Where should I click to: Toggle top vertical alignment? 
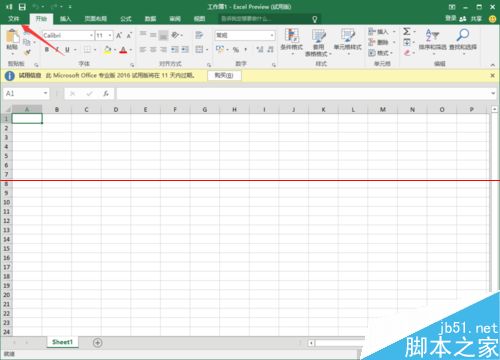point(143,33)
